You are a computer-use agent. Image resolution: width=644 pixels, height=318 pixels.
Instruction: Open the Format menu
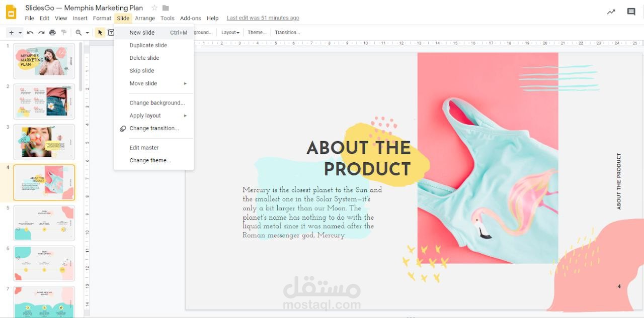coord(102,18)
